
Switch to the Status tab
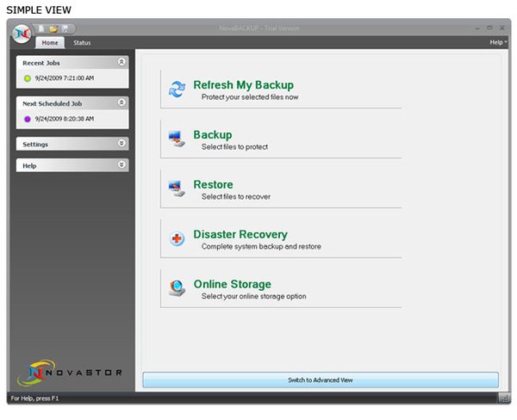(82, 43)
